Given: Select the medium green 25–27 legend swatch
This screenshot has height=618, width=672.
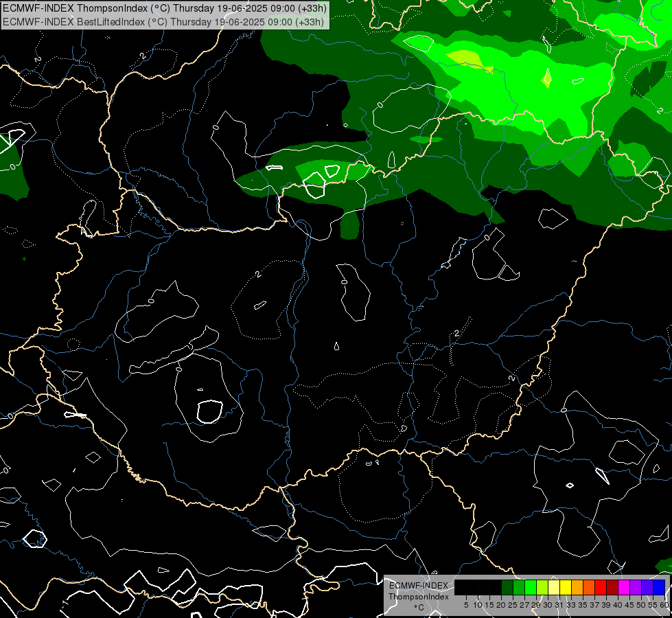Looking at the screenshot, I should coord(519,587).
